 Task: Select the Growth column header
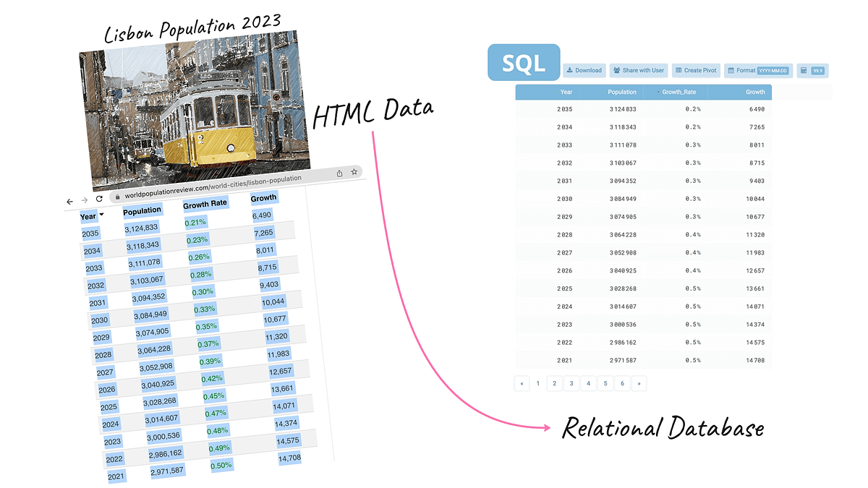[x=755, y=92]
